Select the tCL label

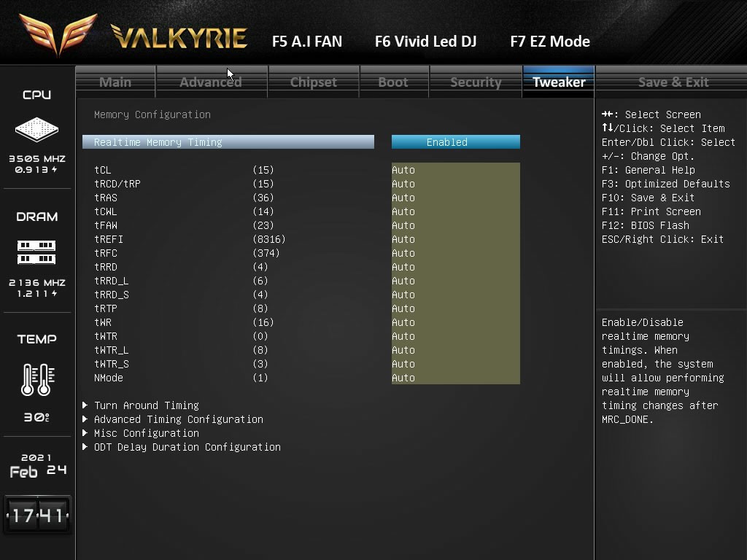point(102,170)
